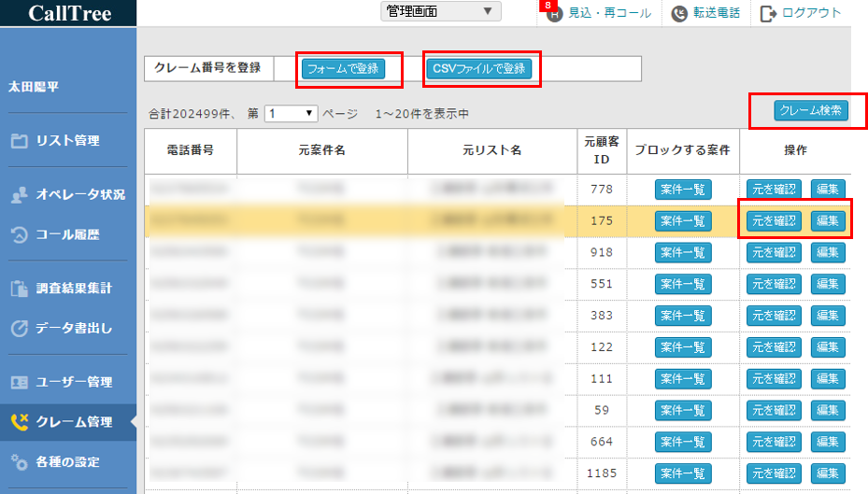This screenshot has width=868, height=494.
Task: Select the オペレータ状況 sidebar icon
Action: [19, 194]
